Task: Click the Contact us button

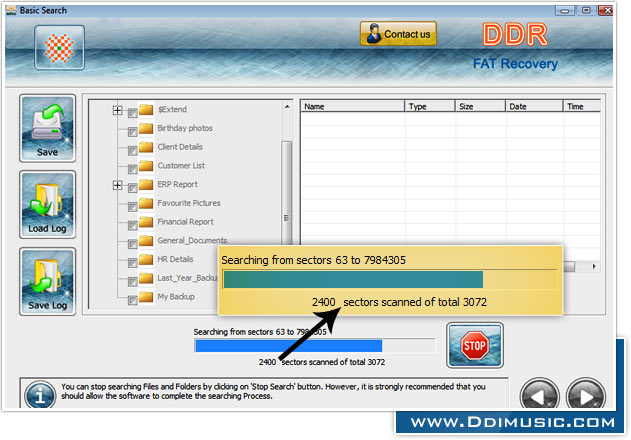Action: click(398, 34)
